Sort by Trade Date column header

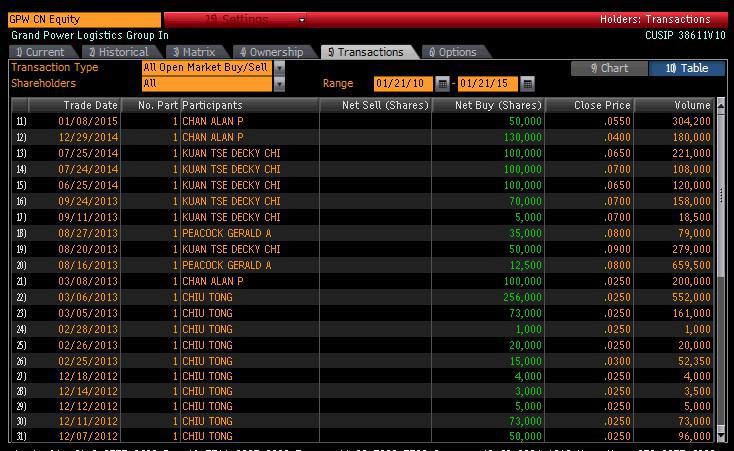click(x=90, y=105)
